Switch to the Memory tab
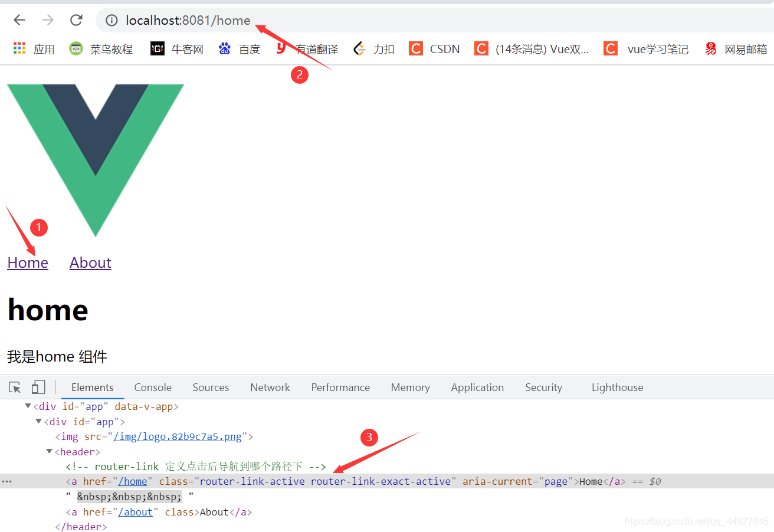774x532 pixels. click(410, 387)
